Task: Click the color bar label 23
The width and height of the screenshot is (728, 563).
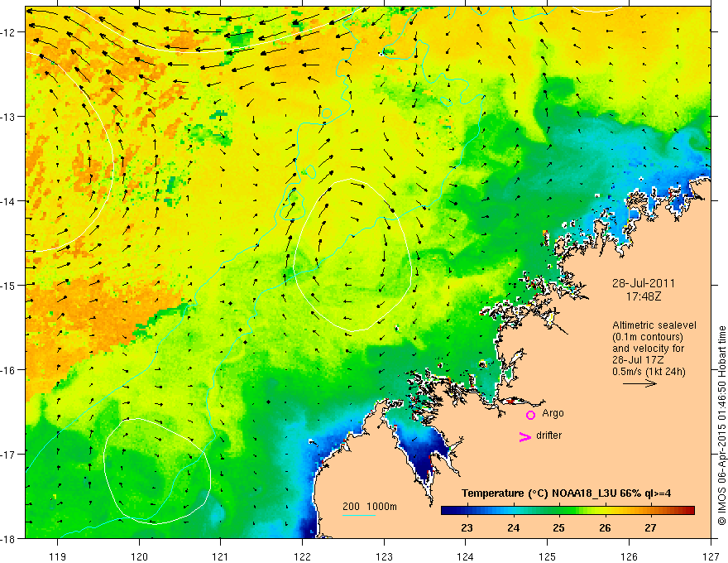Action: [467, 527]
